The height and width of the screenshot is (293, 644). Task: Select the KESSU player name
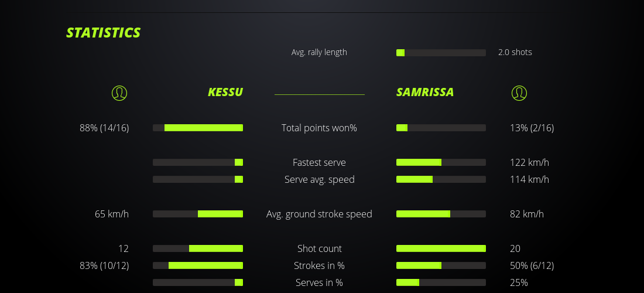click(225, 93)
